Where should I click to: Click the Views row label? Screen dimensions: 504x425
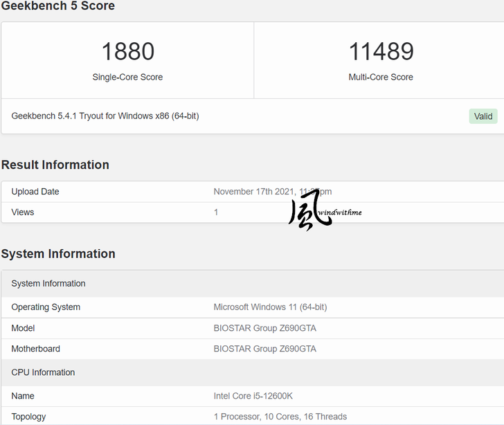click(x=23, y=212)
